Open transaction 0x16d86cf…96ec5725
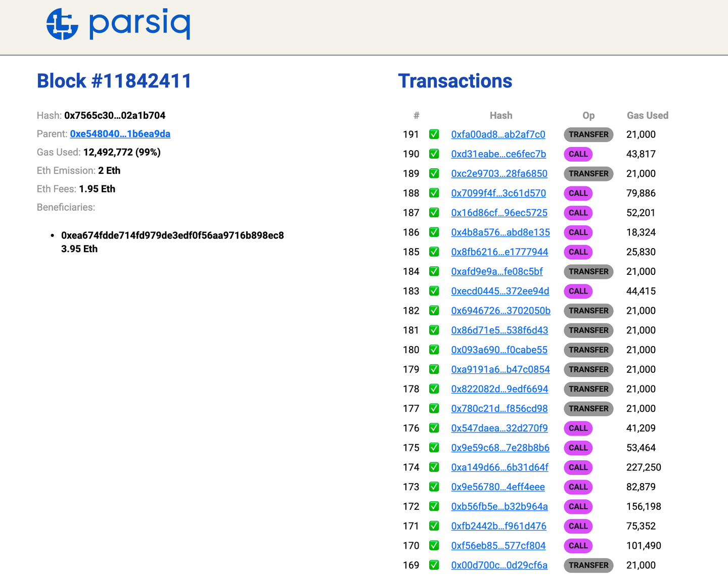The image size is (728, 576). click(x=499, y=213)
